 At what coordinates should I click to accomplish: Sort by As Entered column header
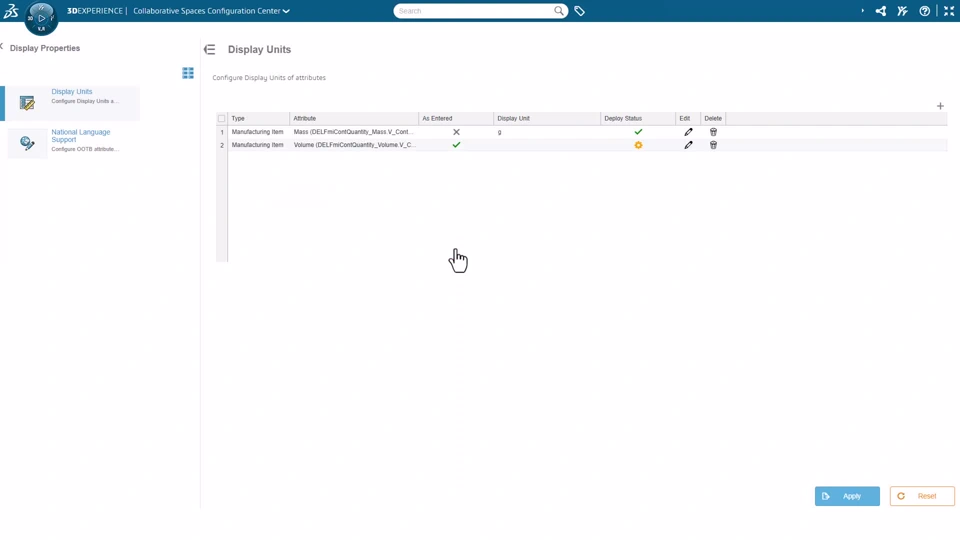pyautogui.click(x=456, y=118)
